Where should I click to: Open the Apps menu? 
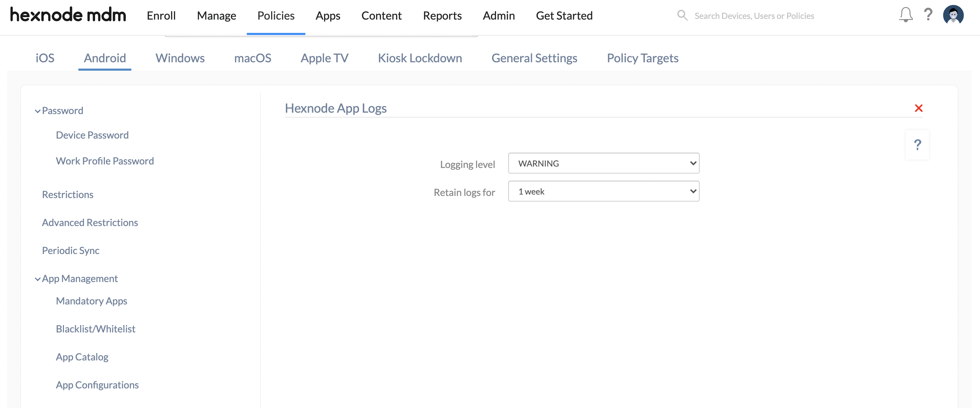coord(327,16)
